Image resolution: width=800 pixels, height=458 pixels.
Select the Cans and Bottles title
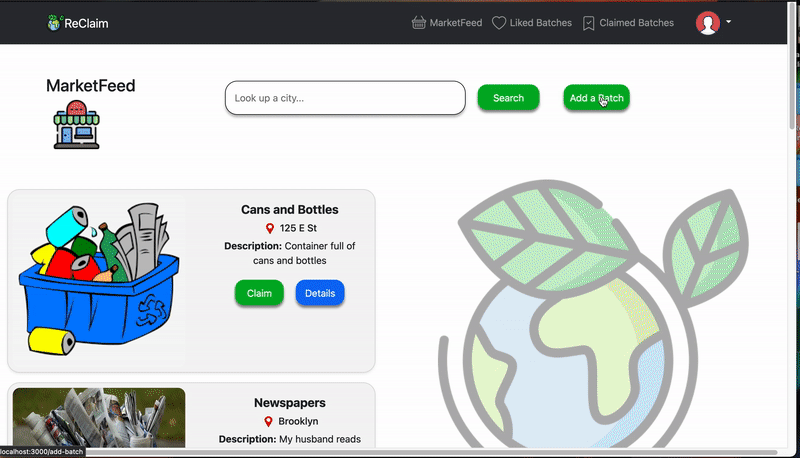(x=290, y=210)
